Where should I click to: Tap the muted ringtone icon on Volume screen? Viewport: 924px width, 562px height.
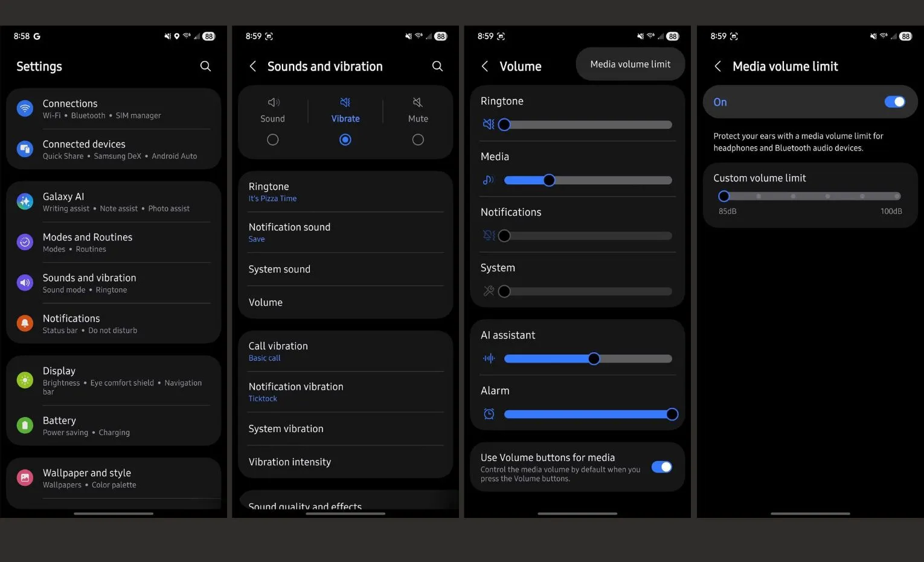(489, 124)
